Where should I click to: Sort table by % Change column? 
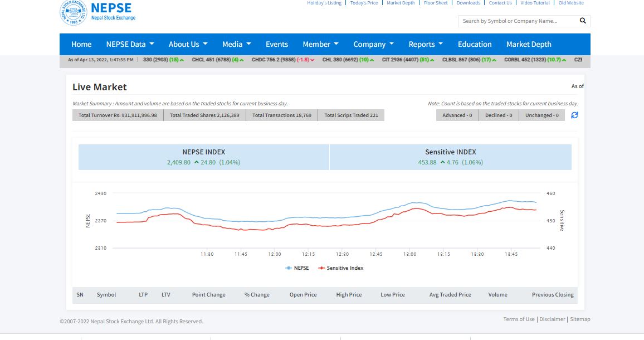click(257, 294)
